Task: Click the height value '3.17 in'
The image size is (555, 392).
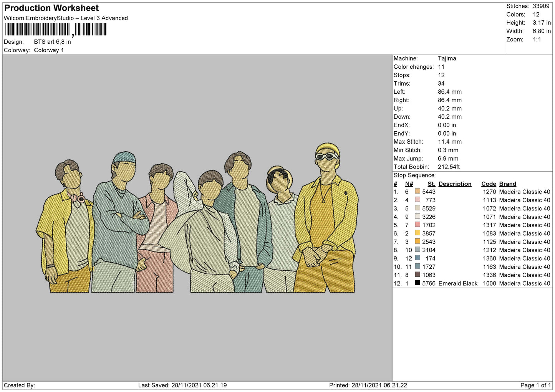Action: 542,23
